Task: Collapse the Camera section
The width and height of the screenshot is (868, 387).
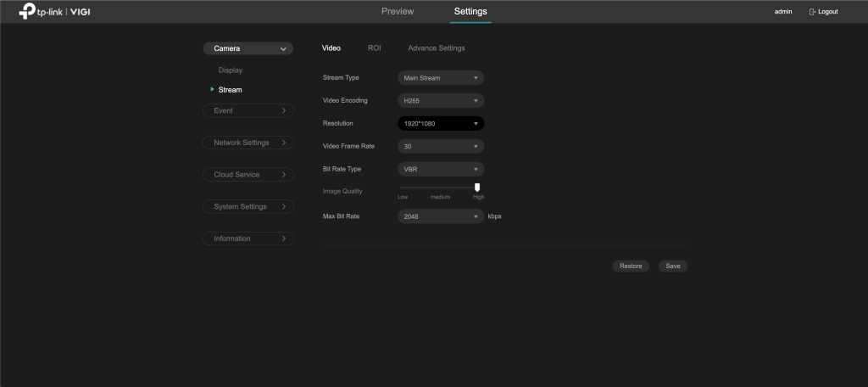Action: pyautogui.click(x=248, y=48)
